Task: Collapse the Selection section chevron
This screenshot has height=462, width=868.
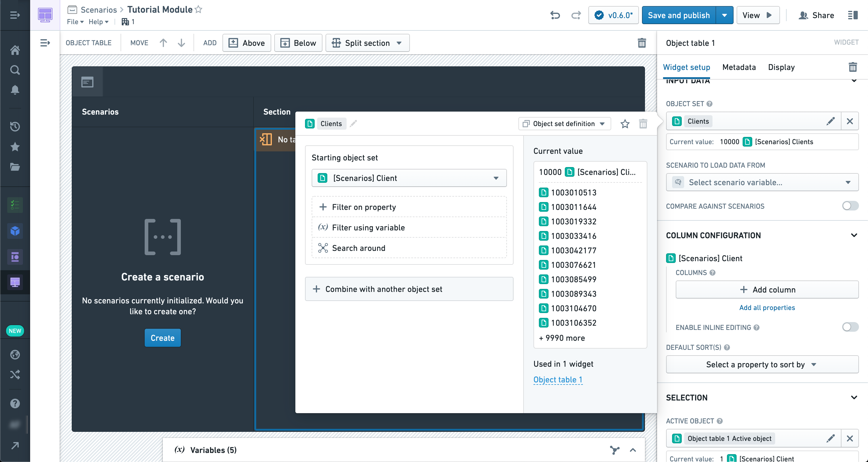Action: pos(854,397)
